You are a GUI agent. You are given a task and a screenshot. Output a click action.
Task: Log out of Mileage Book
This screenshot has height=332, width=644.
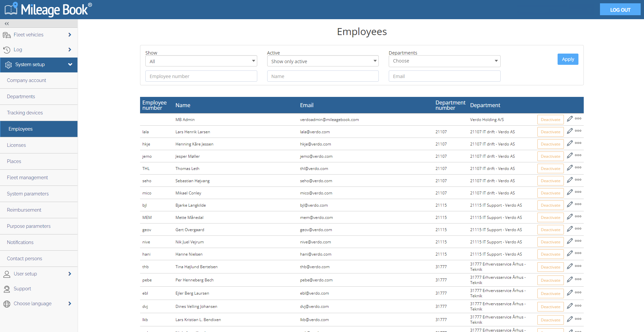[x=620, y=10]
